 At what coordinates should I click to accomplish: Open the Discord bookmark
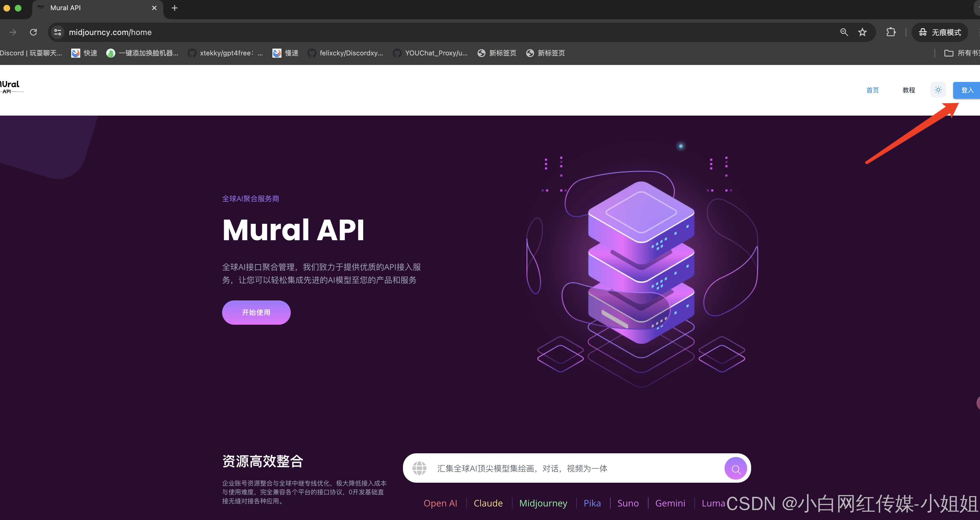pyautogui.click(x=31, y=53)
